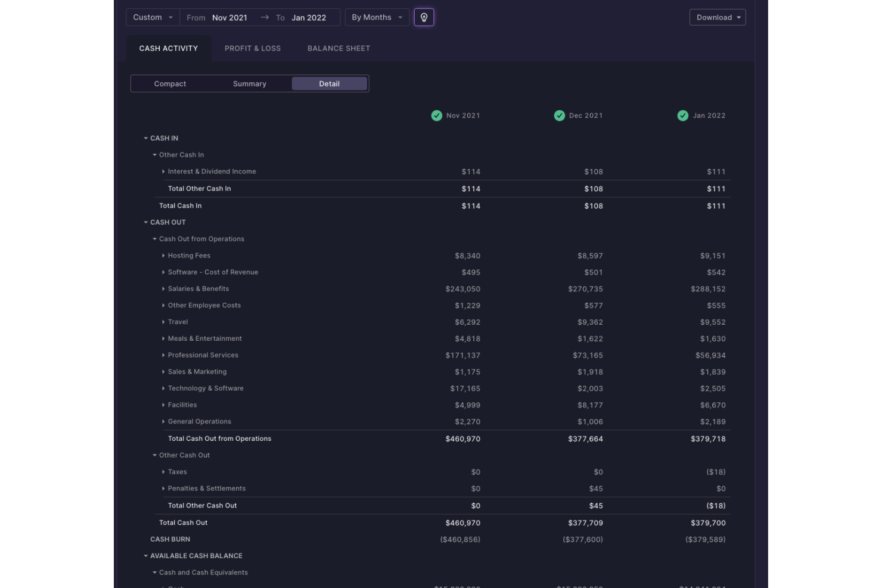The height and width of the screenshot is (588, 882).
Task: Open the BALANCE SHEET tab
Action: coord(338,48)
